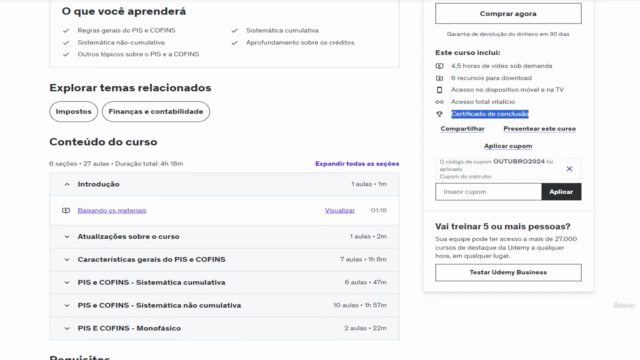Screen dimensions: 640x360
Task: Expand Atualizações sobre o curso section
Action: point(224,237)
